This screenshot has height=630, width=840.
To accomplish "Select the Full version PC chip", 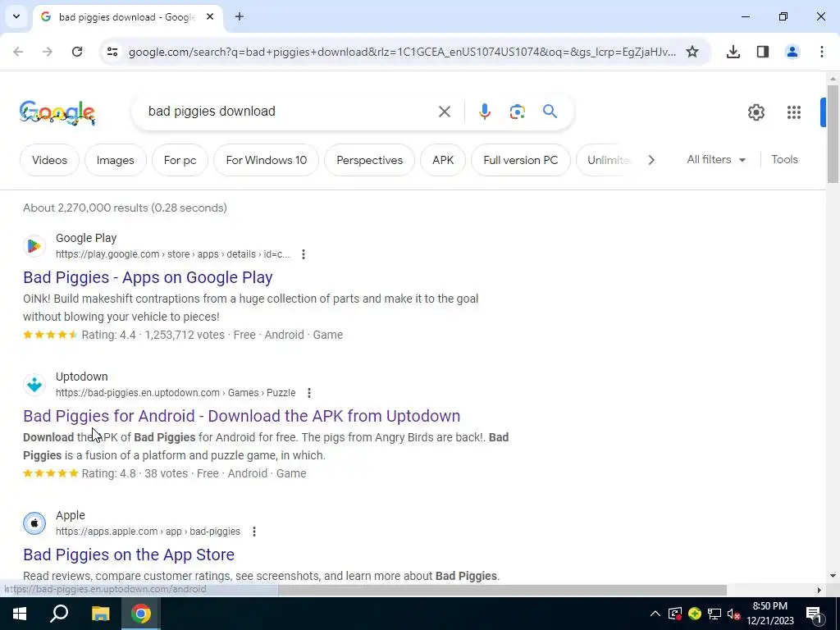I will click(x=521, y=160).
